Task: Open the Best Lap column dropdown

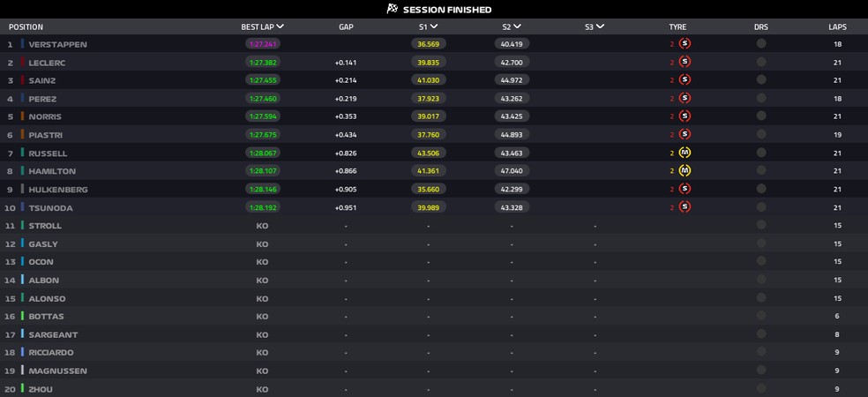Action: tap(281, 26)
